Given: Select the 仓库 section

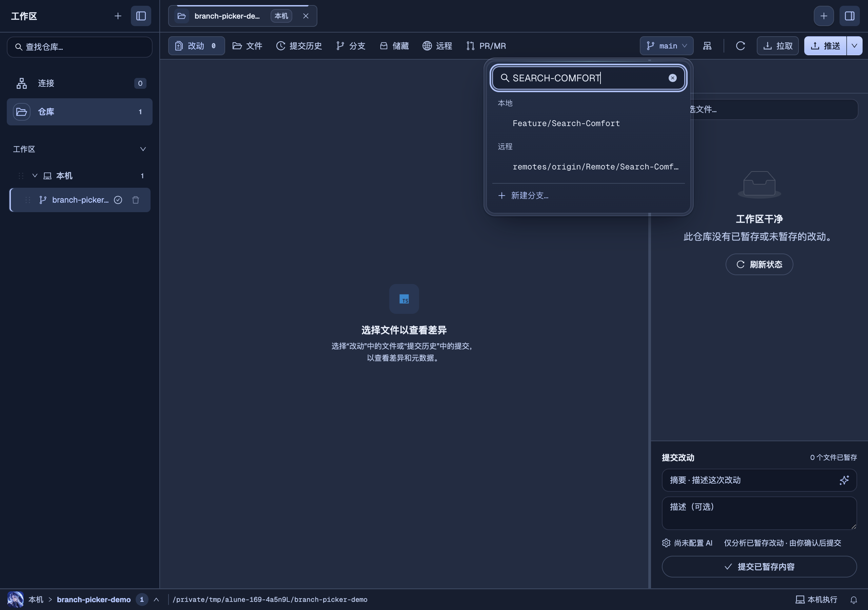Looking at the screenshot, I should tap(79, 112).
